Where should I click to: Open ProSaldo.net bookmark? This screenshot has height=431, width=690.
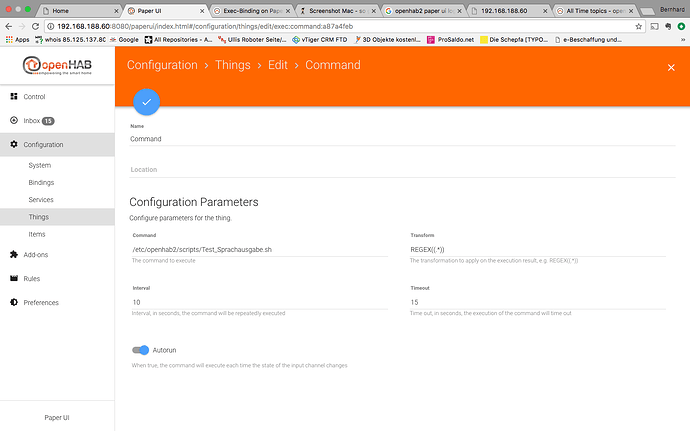click(451, 40)
